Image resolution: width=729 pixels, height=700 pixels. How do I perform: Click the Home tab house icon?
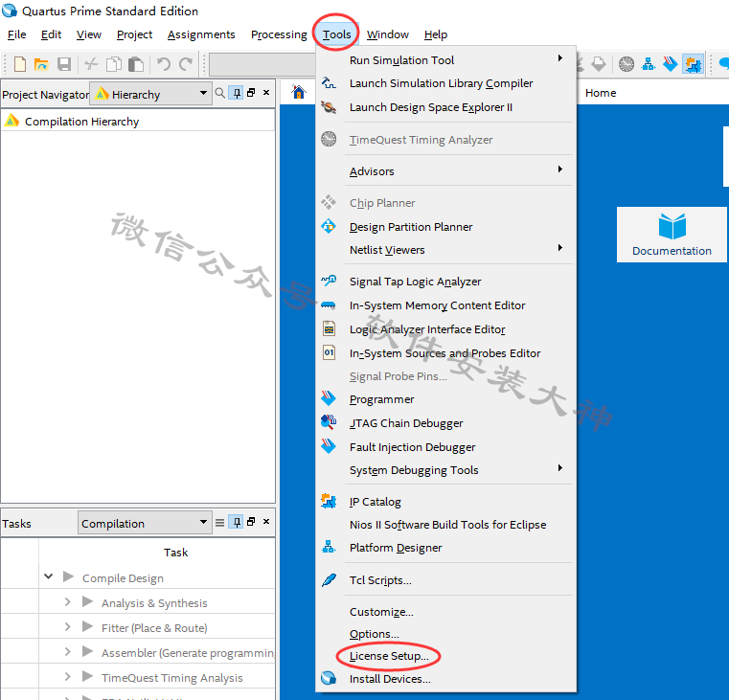click(x=299, y=92)
